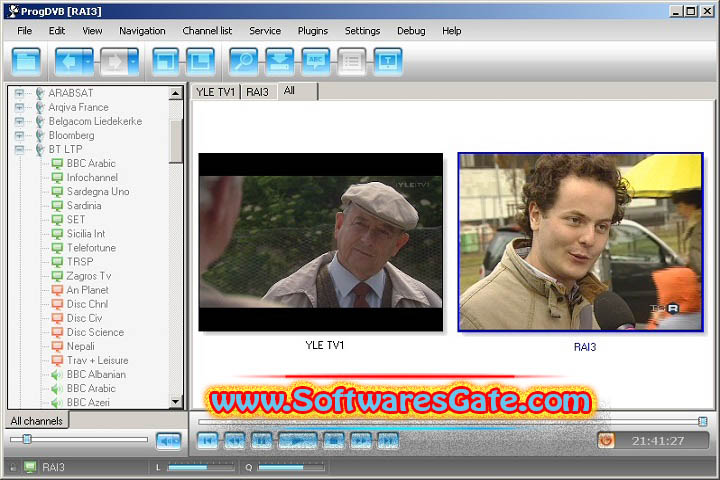This screenshot has width=720, height=480.
Task: Select the All channels tab
Action: pos(37,421)
